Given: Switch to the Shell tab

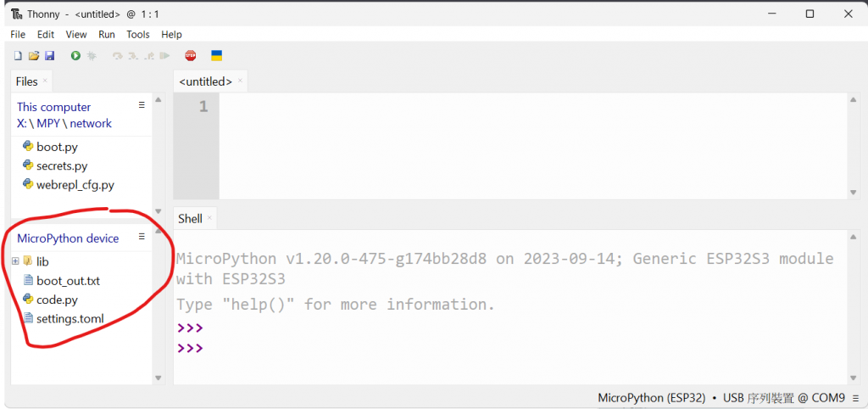Looking at the screenshot, I should click(190, 219).
